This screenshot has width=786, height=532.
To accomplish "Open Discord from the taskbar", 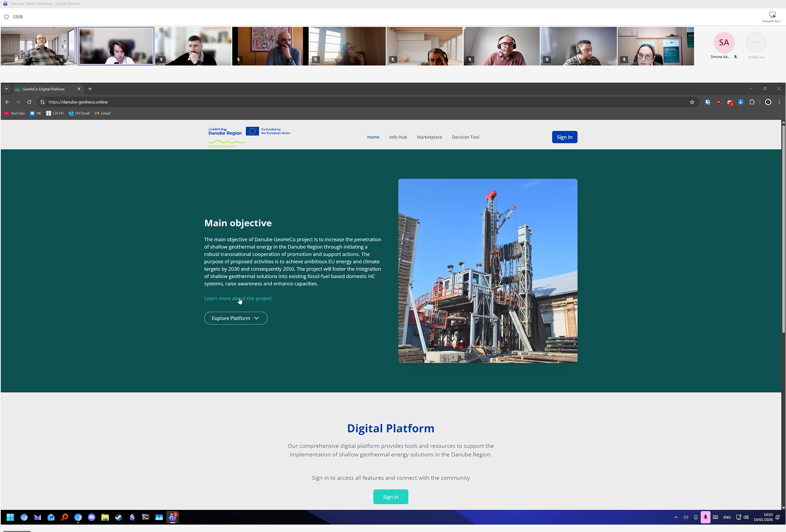I will coord(92,517).
